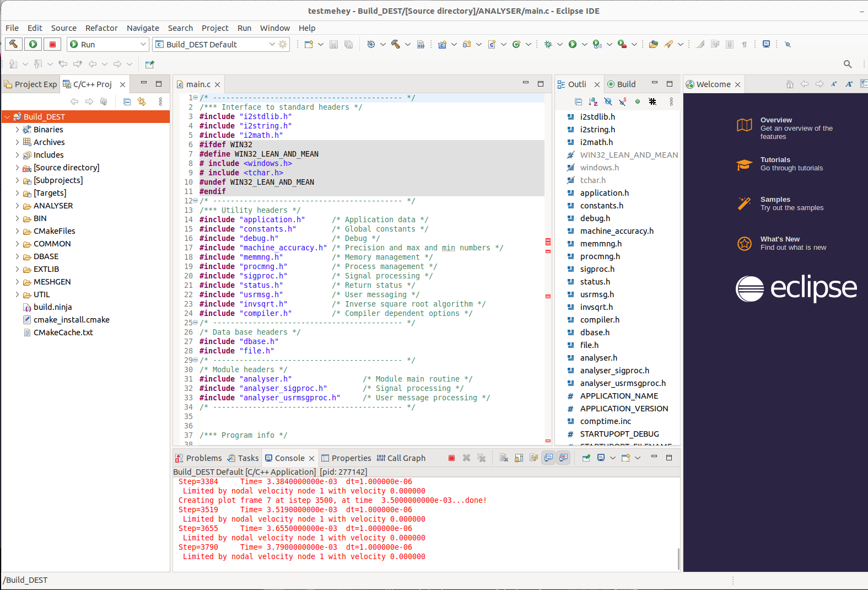
Task: Click Pin Console icon in Console toolbar
Action: pos(586,458)
